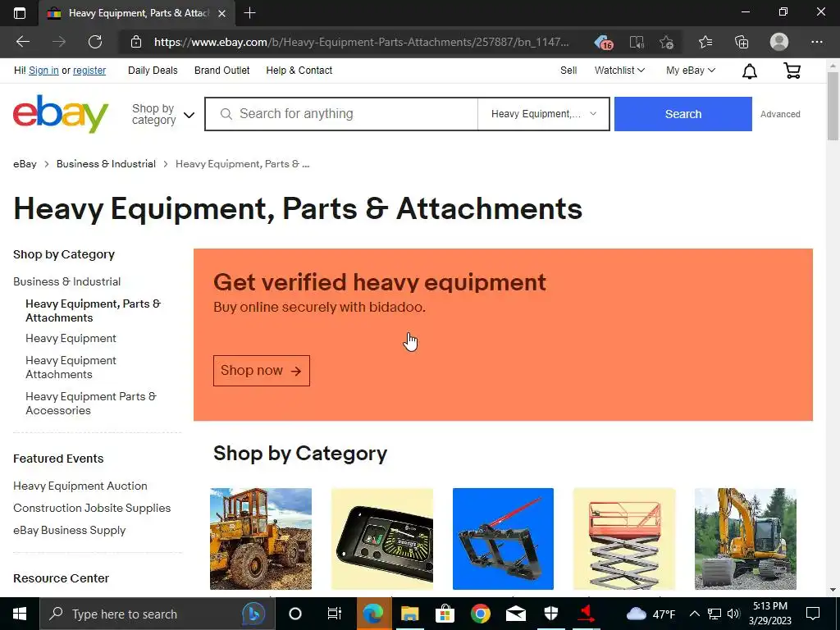Open Cortana circle icon in taskbar
Image resolution: width=840 pixels, height=630 pixels.
point(295,614)
